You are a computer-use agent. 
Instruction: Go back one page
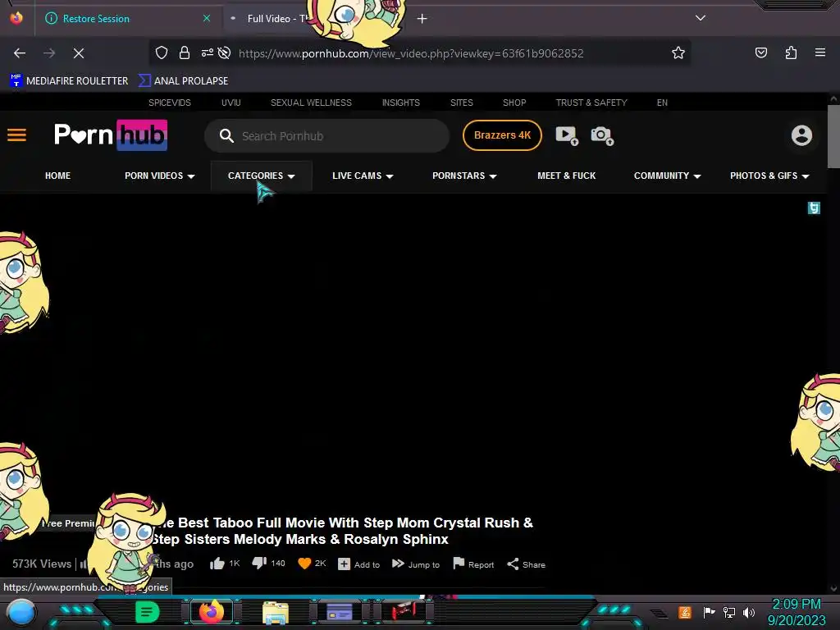click(x=20, y=53)
